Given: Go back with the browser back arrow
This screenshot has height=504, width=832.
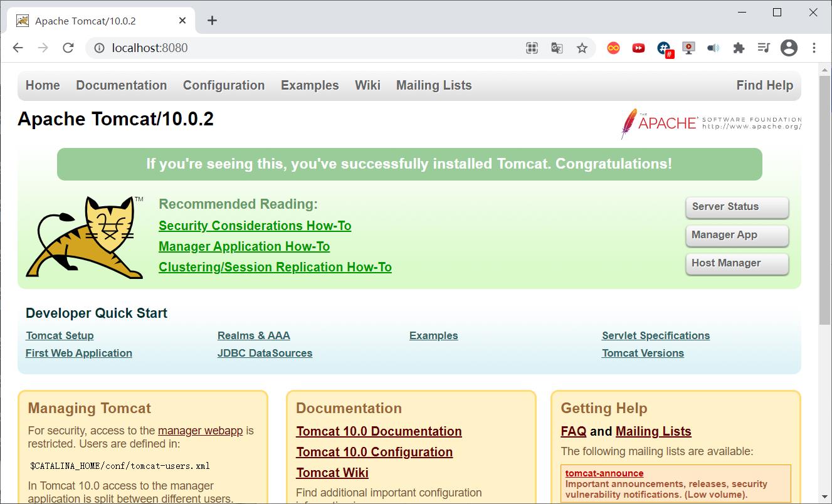Looking at the screenshot, I should click(x=18, y=48).
